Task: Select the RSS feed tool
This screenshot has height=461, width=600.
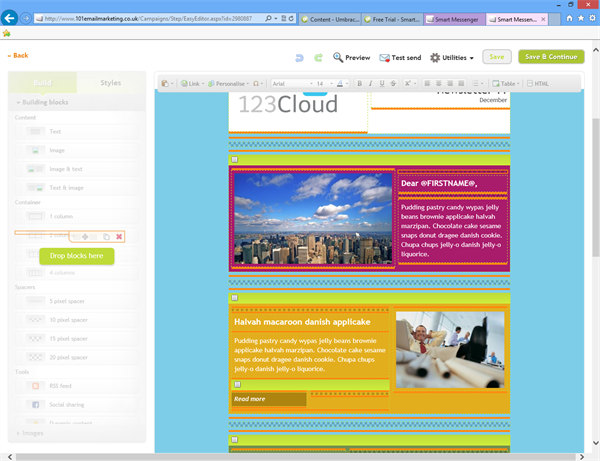Action: [x=77, y=386]
